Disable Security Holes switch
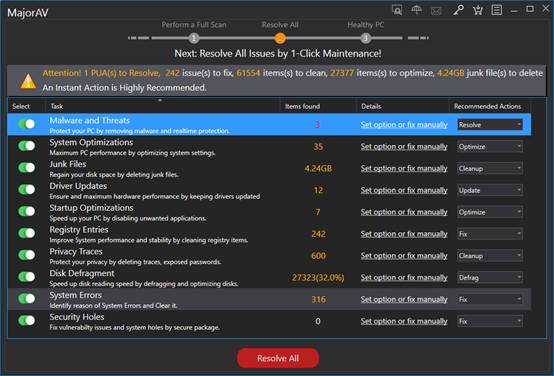This screenshot has width=554, height=376. pyautogui.click(x=27, y=321)
